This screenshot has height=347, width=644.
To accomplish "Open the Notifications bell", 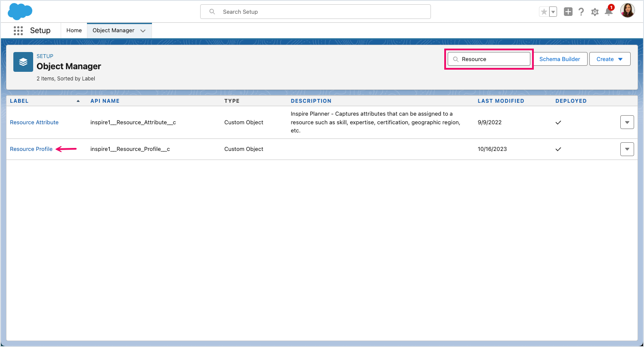I will [609, 12].
